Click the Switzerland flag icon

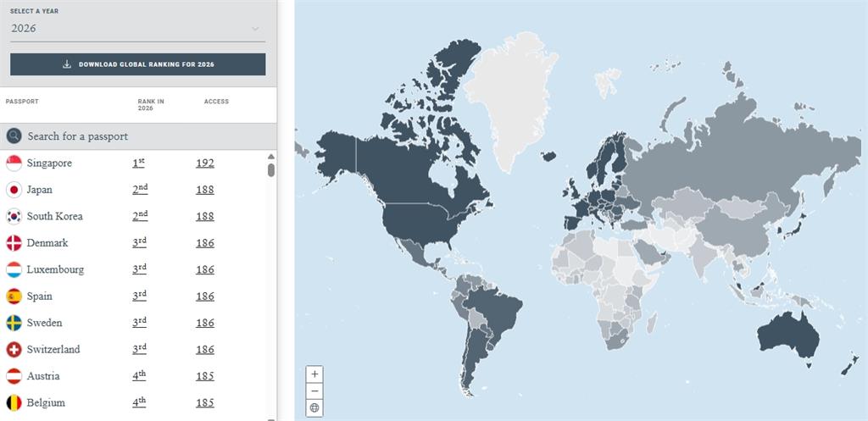point(14,350)
